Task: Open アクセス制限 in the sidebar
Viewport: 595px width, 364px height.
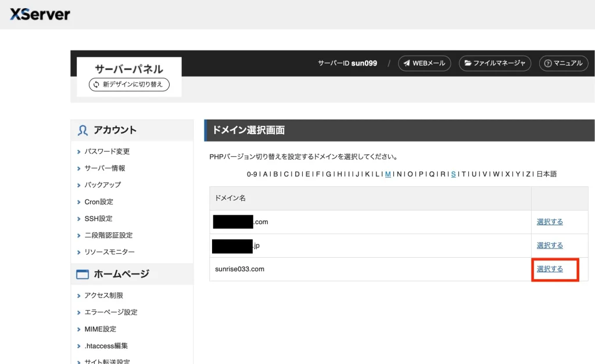Action: click(x=103, y=295)
